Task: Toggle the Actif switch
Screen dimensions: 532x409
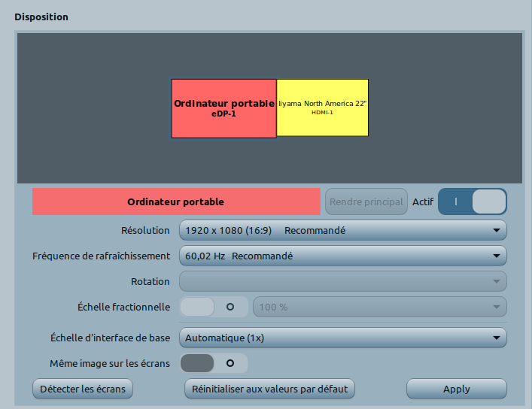Action: [472, 201]
